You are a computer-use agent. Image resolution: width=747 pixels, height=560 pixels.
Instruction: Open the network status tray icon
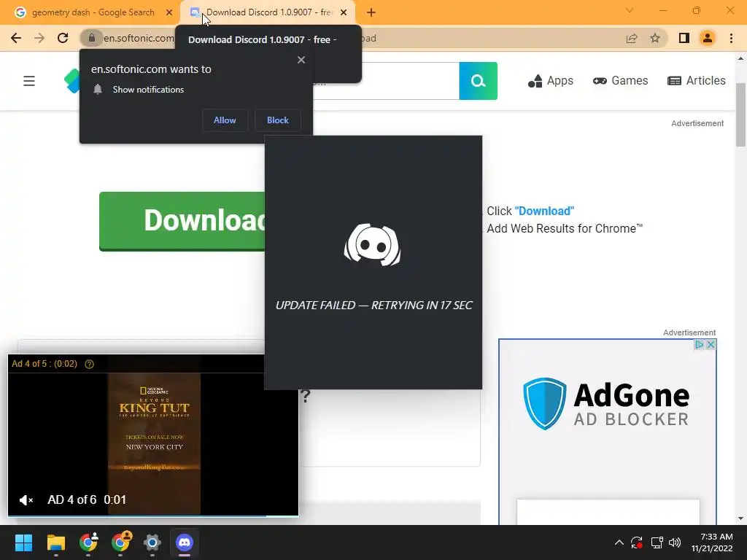pos(657,542)
